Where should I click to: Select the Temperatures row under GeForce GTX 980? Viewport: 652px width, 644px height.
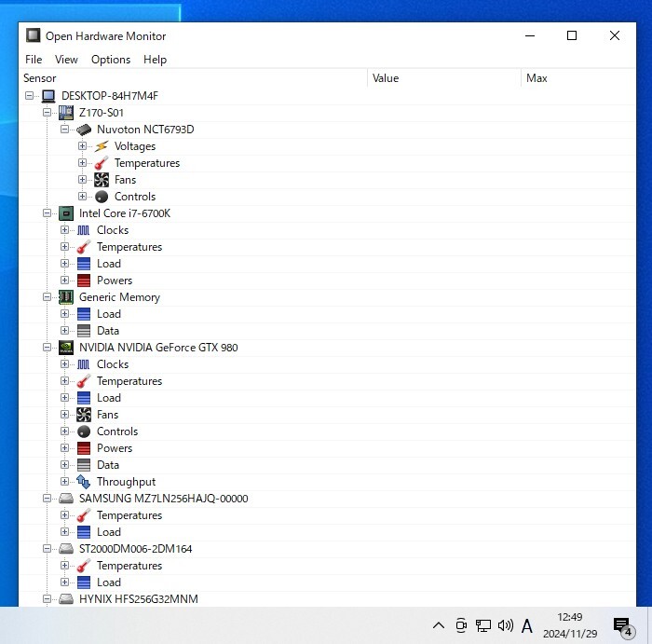(327, 381)
